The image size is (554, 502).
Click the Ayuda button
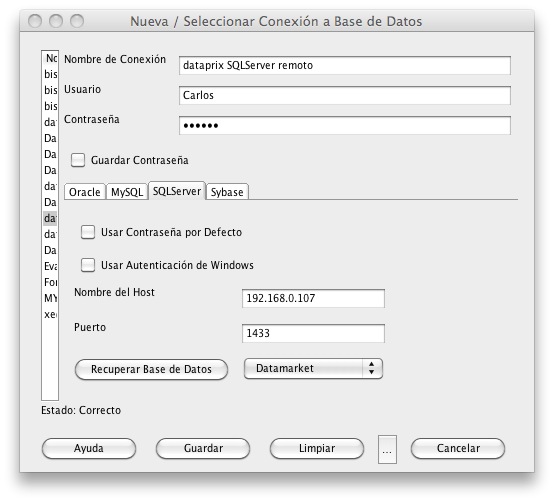(x=89, y=448)
